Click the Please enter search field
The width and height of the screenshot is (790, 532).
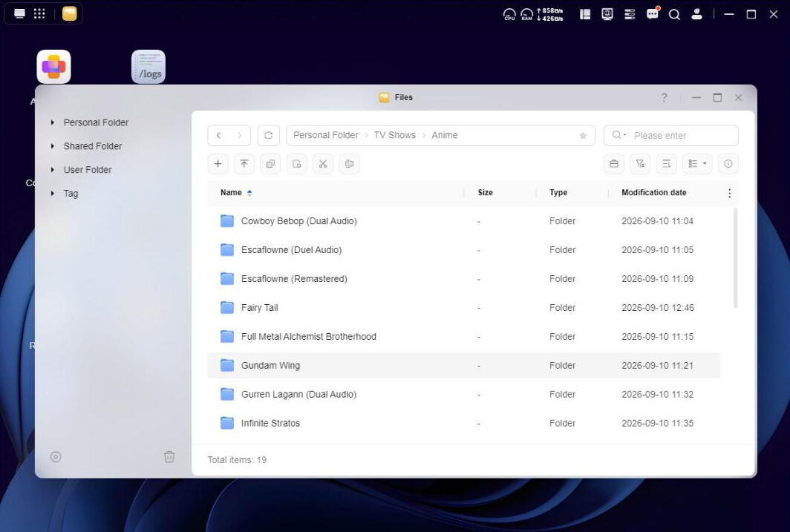671,135
